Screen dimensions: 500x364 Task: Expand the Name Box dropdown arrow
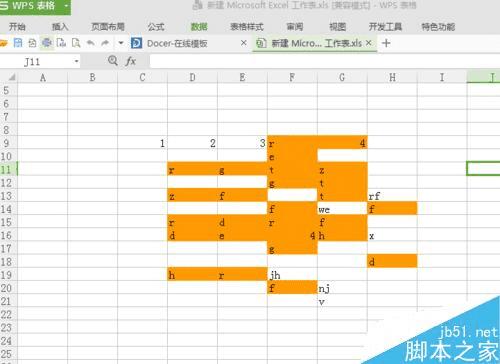coord(77,62)
